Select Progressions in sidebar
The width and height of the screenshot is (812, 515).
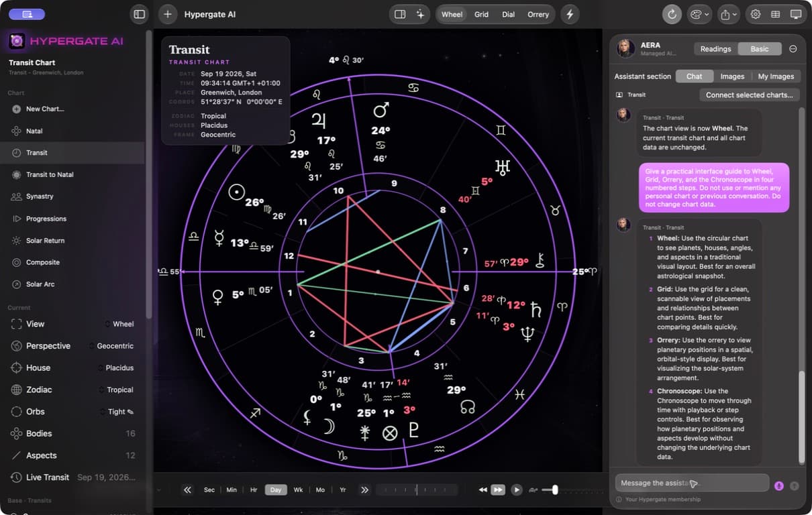click(72, 219)
